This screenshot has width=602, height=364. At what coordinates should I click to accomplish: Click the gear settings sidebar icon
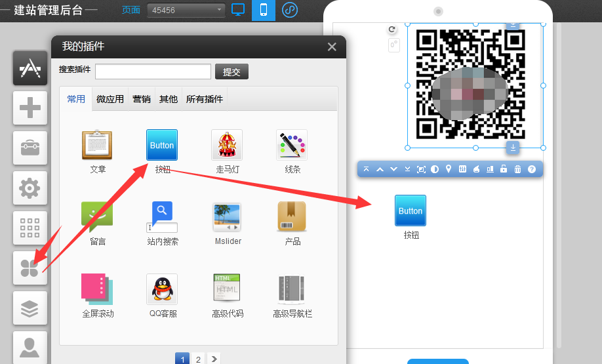[x=30, y=189]
